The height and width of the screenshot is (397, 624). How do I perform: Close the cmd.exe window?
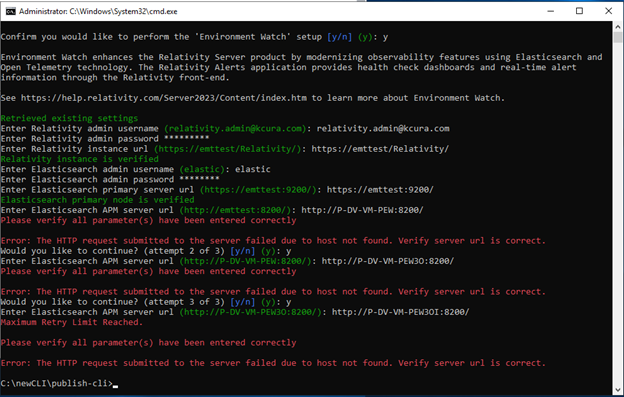[608, 11]
